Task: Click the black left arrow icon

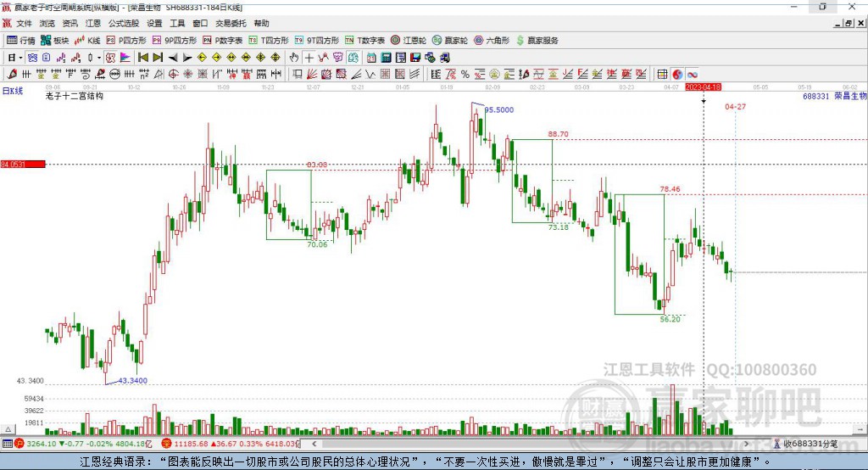Action: coord(173,58)
